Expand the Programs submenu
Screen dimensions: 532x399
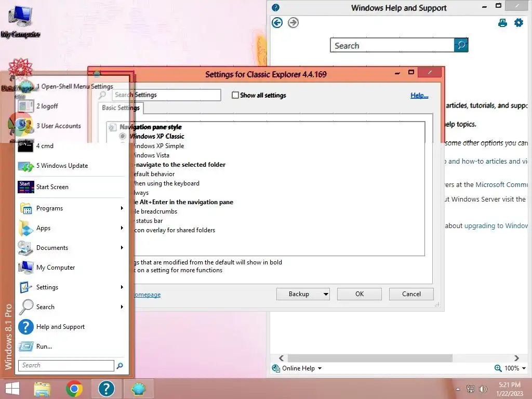[122, 208]
